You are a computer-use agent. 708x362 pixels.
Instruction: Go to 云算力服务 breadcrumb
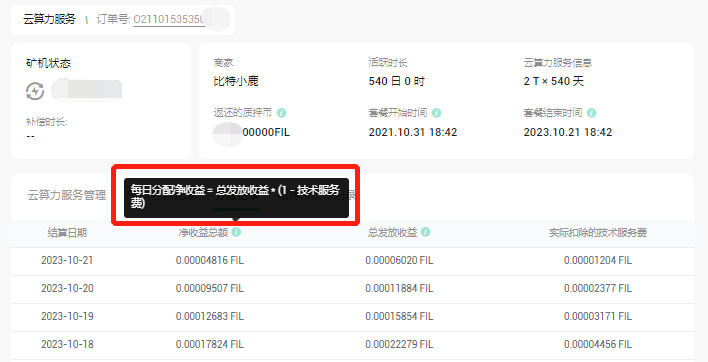tap(49, 19)
